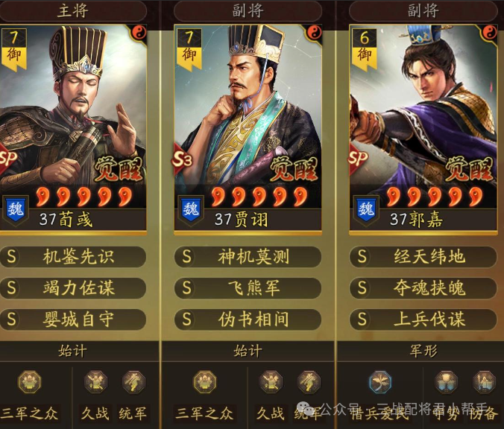Select the 神机莫测 skill

248,256
